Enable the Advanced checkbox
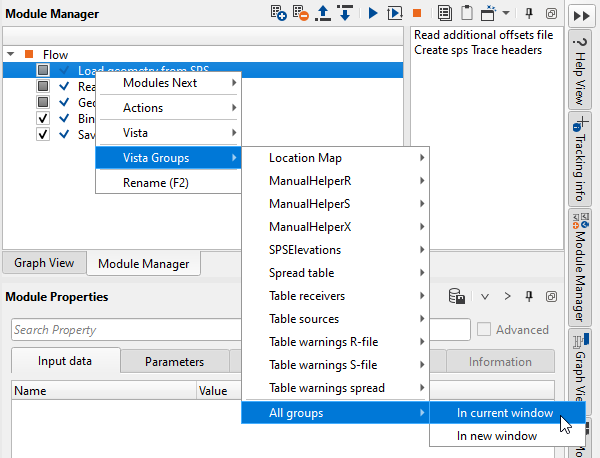 485,330
